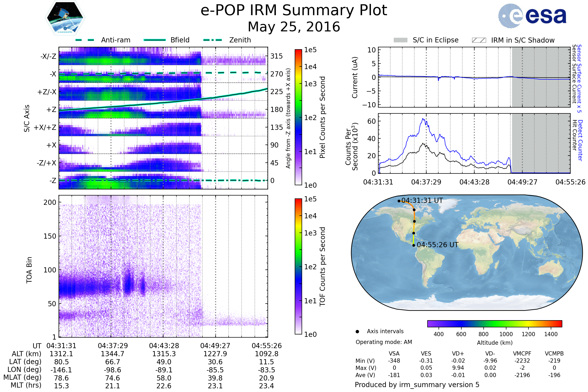Click the 04:55:26 UT end point on map
Screen dimensions: 588x392
[414, 245]
